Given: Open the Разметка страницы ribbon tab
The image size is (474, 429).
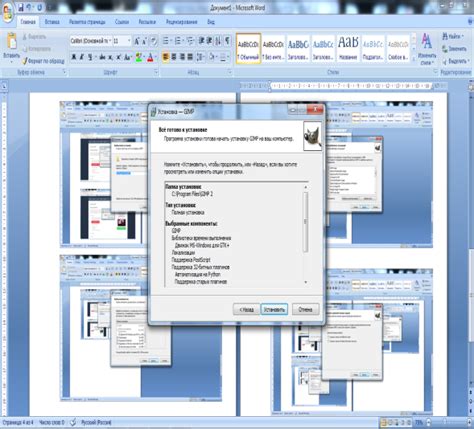Looking at the screenshot, I should 87,22.
